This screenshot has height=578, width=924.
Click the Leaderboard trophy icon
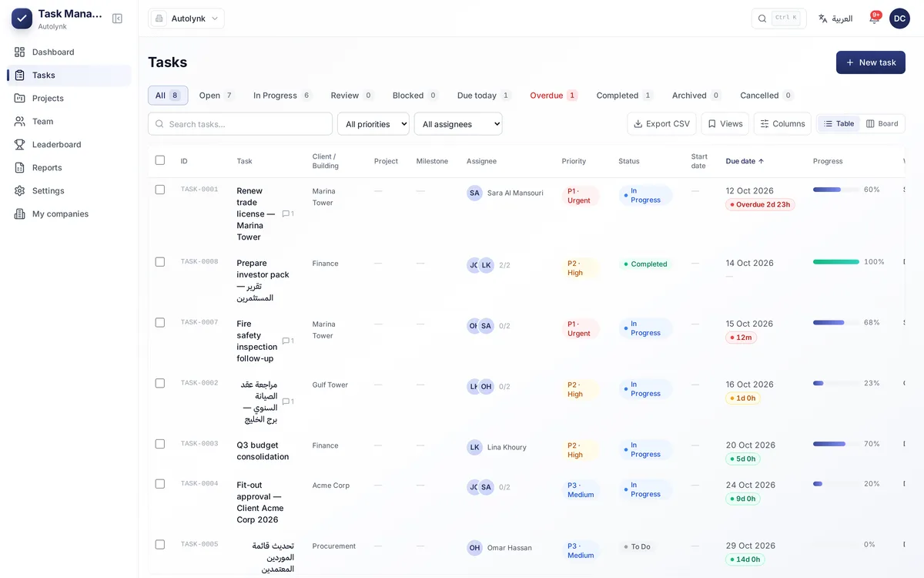click(19, 144)
